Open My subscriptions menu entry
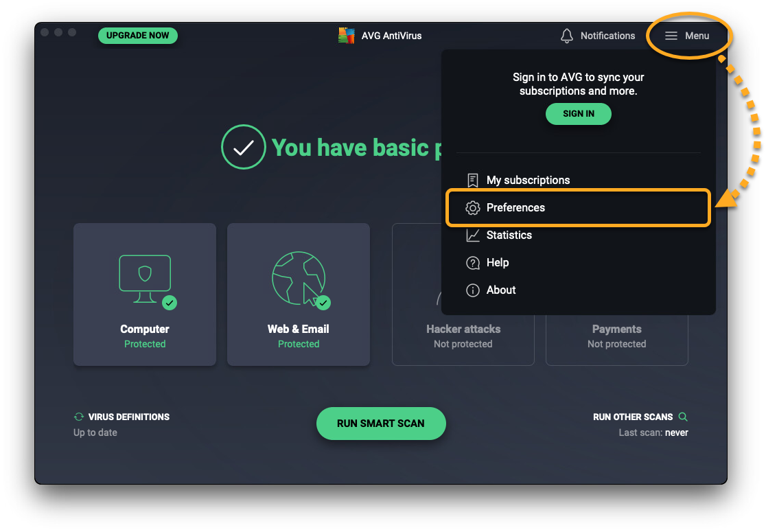766x532 pixels. coord(528,181)
